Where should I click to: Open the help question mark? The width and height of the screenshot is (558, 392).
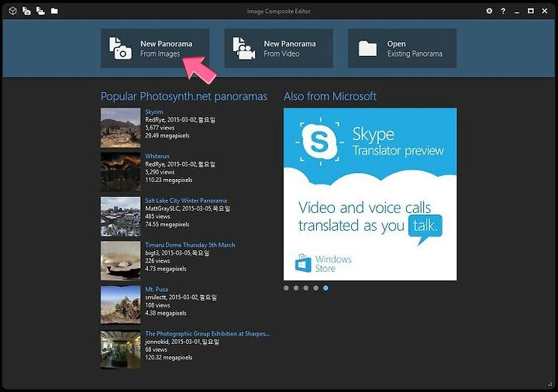click(x=503, y=12)
